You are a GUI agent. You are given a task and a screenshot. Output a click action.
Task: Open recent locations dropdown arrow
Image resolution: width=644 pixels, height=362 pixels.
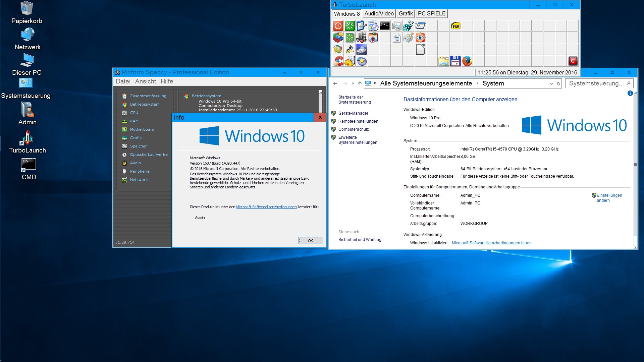[x=353, y=83]
